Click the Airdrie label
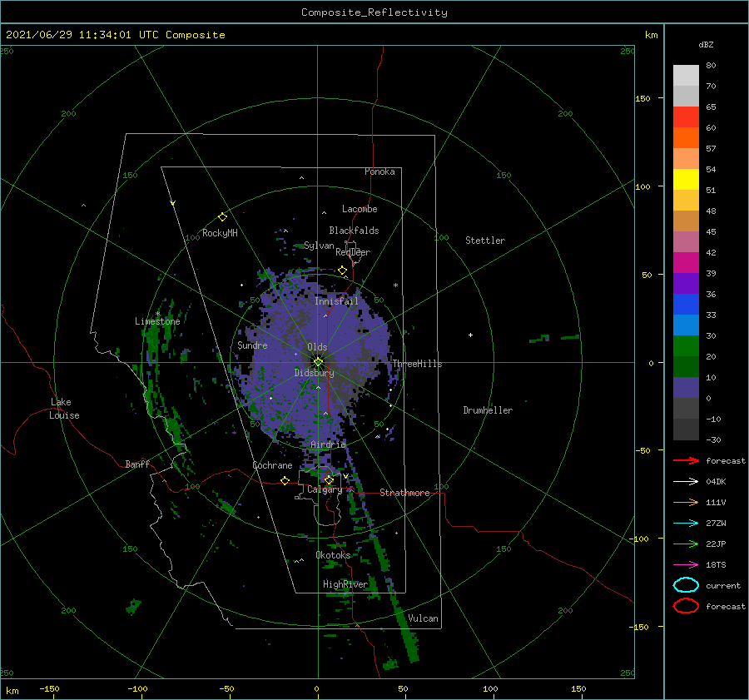 328,444
